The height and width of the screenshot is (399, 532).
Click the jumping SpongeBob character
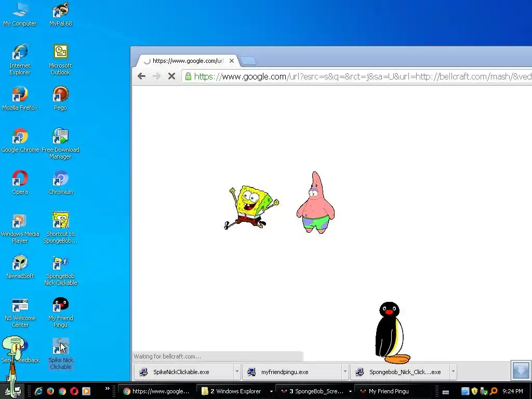coord(251,207)
